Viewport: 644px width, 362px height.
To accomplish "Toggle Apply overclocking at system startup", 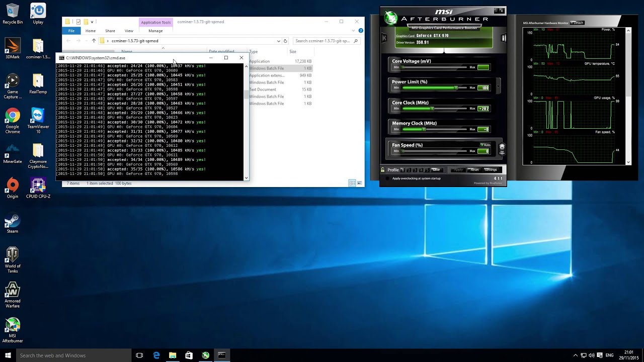I will 387,178.
